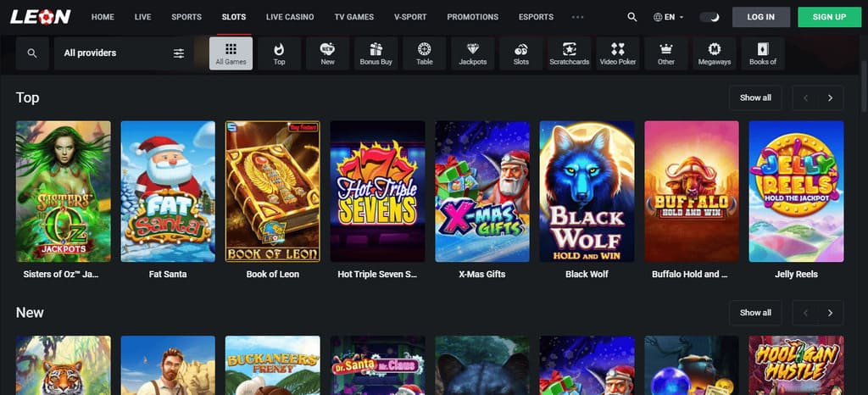The height and width of the screenshot is (395, 868).
Task: Select the Other crown category
Action: 666,53
